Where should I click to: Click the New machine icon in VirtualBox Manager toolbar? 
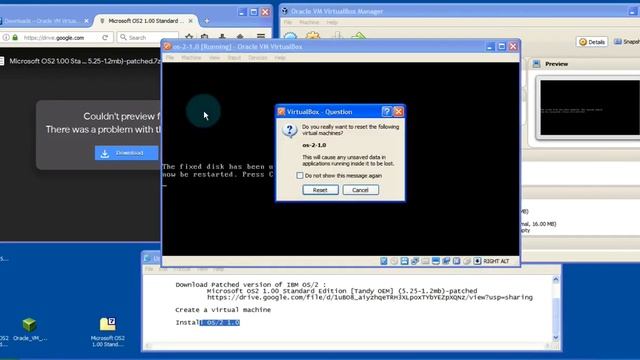click(x=290, y=36)
